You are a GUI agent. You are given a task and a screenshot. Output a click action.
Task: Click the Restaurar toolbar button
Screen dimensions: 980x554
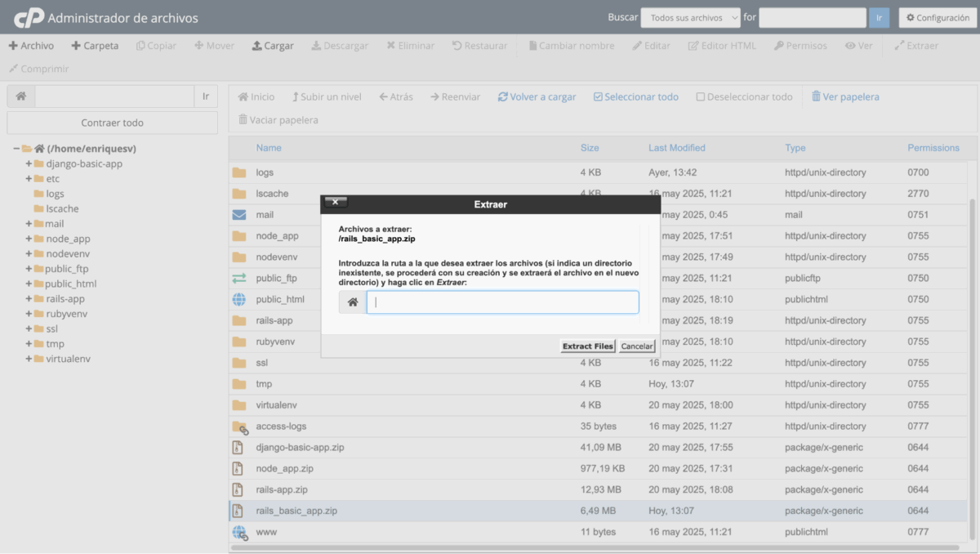(x=480, y=46)
